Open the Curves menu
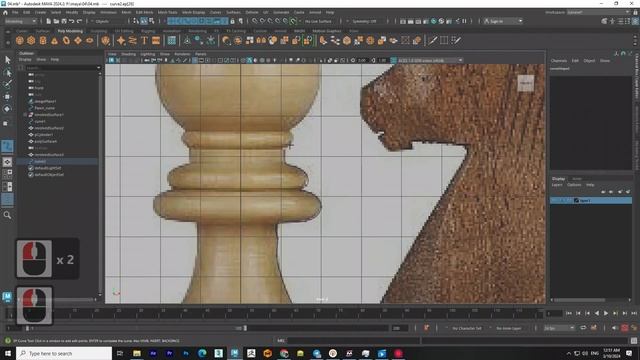The height and width of the screenshot is (360, 640). [x=216, y=13]
